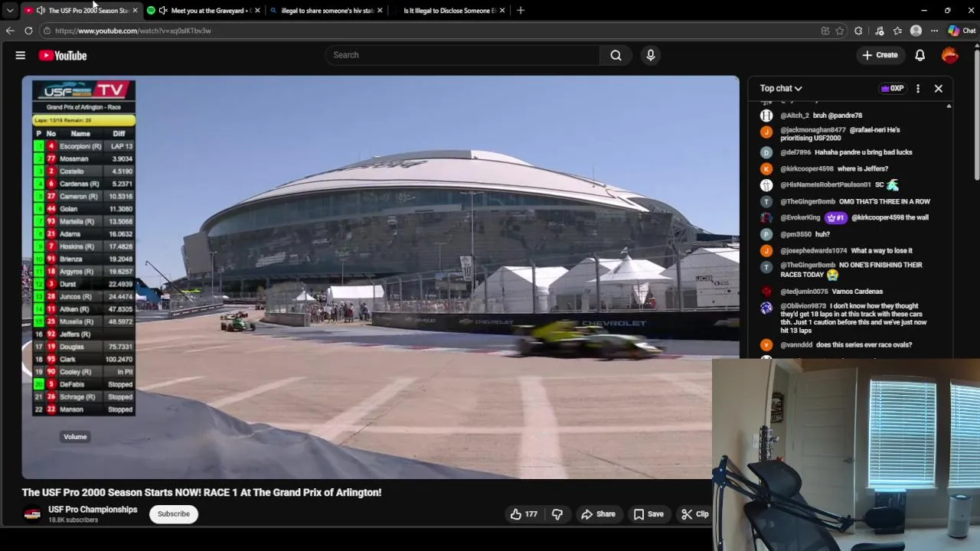The height and width of the screenshot is (551, 980).
Task: Open YouTube notifications bell
Action: coord(920,55)
